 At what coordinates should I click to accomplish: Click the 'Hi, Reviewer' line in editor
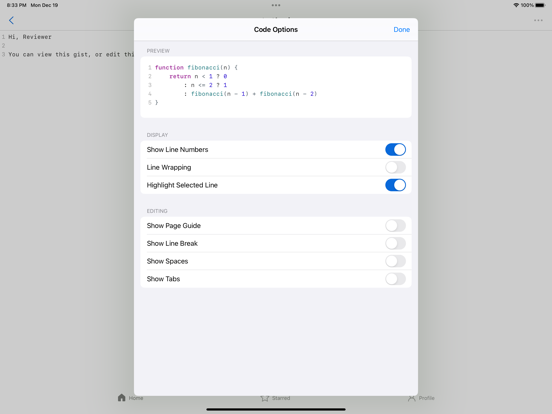pyautogui.click(x=30, y=37)
